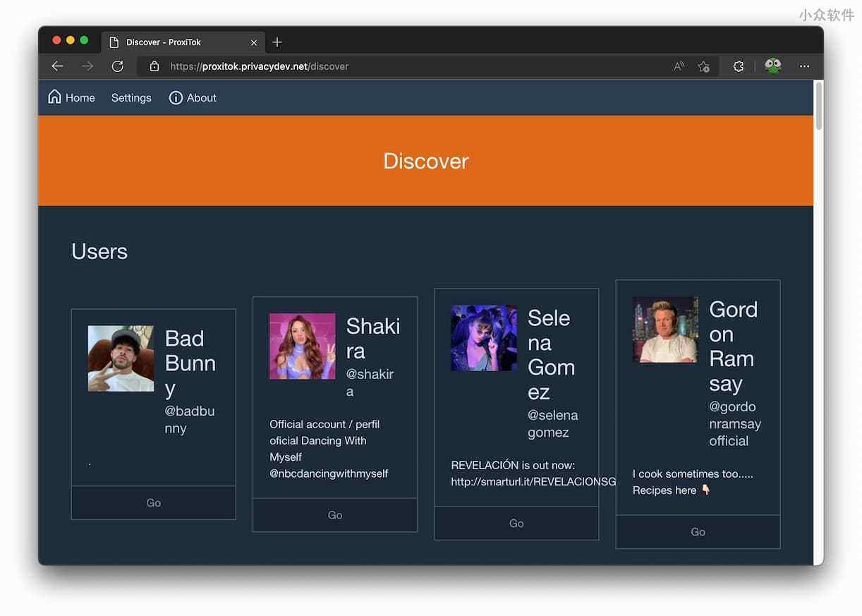Click Go under Bad Bunny card

click(x=154, y=503)
